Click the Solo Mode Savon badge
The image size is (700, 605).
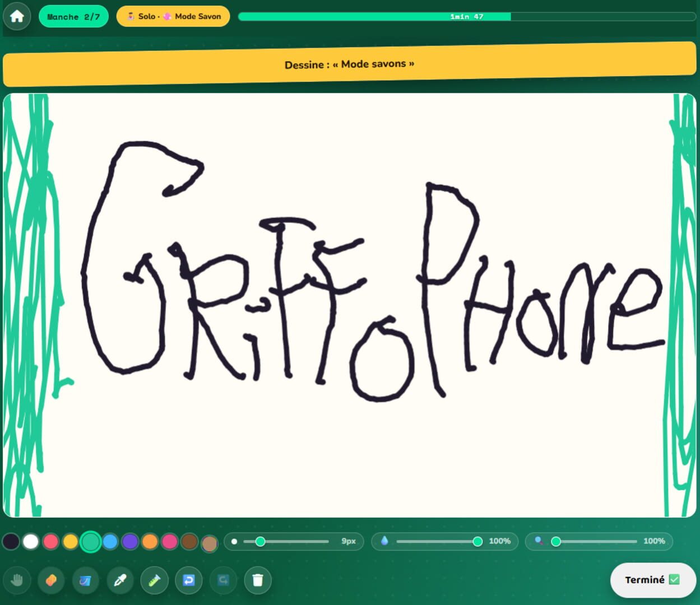click(x=173, y=16)
